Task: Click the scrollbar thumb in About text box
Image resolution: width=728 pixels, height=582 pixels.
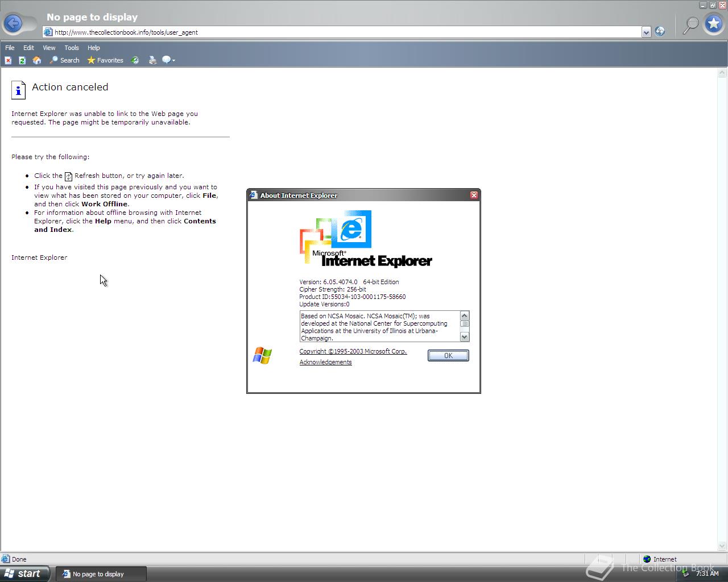Action: (x=465, y=324)
